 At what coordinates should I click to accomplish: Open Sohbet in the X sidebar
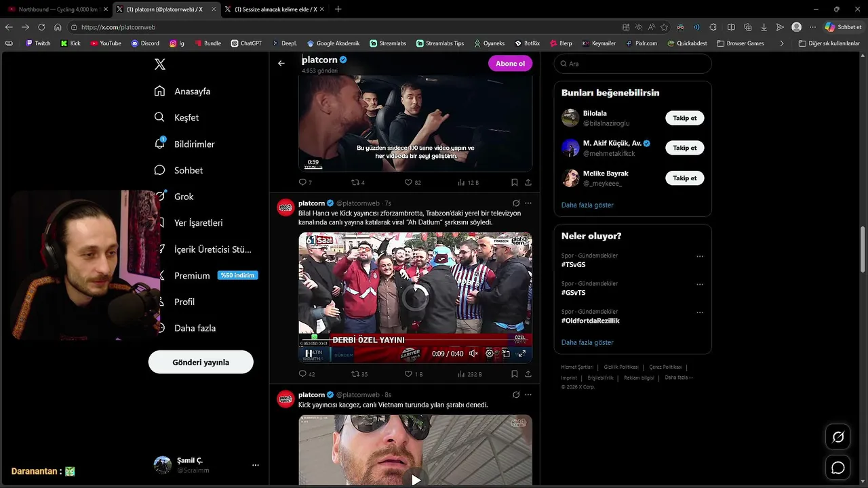click(x=178, y=170)
